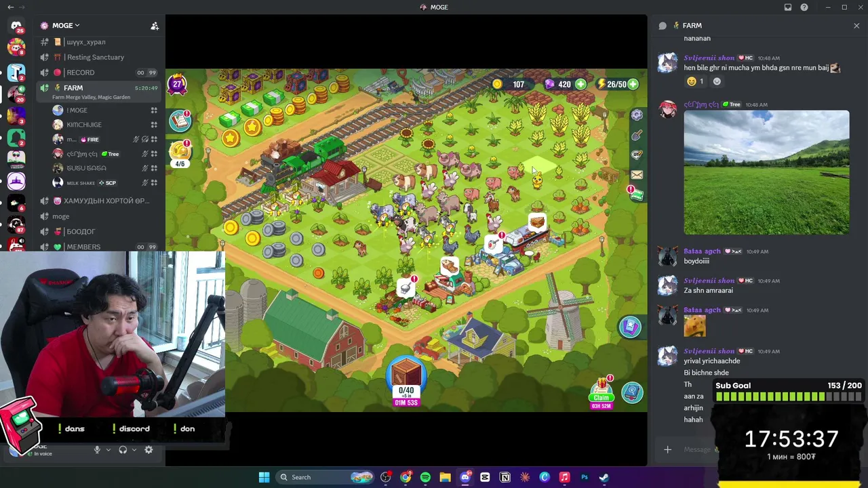
Task: Open Notion from the taskbar
Action: [x=505, y=477]
